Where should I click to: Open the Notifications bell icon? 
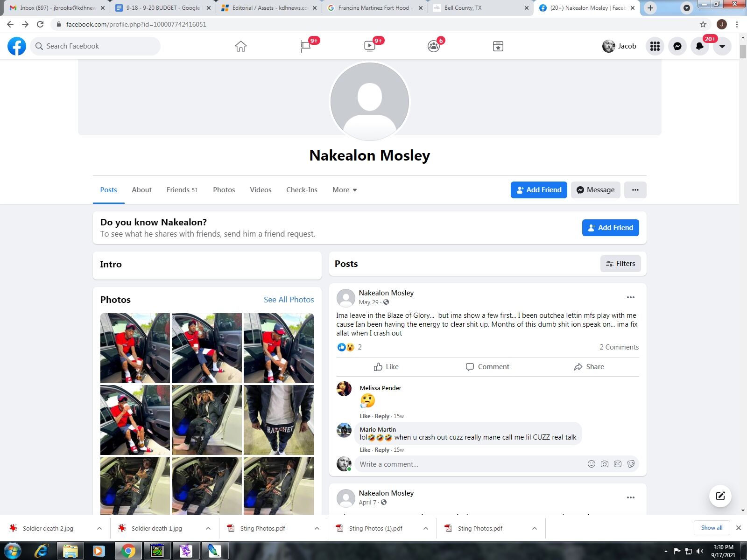(x=699, y=46)
